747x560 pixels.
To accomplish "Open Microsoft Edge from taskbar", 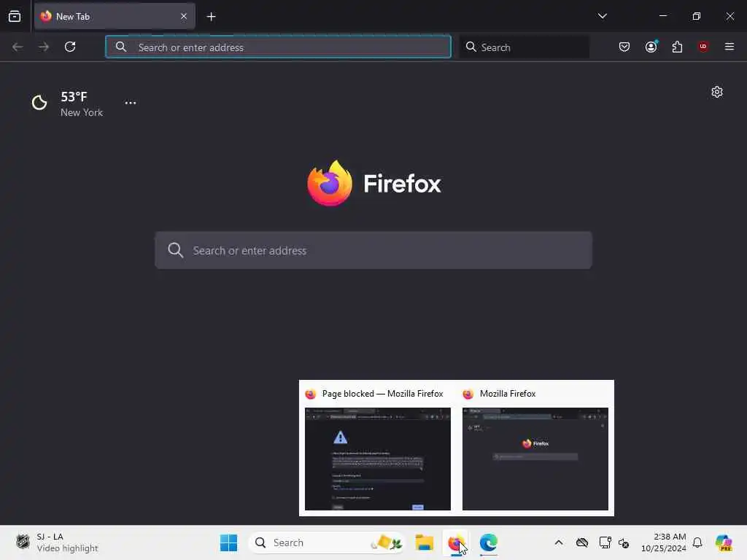I will coord(488,542).
